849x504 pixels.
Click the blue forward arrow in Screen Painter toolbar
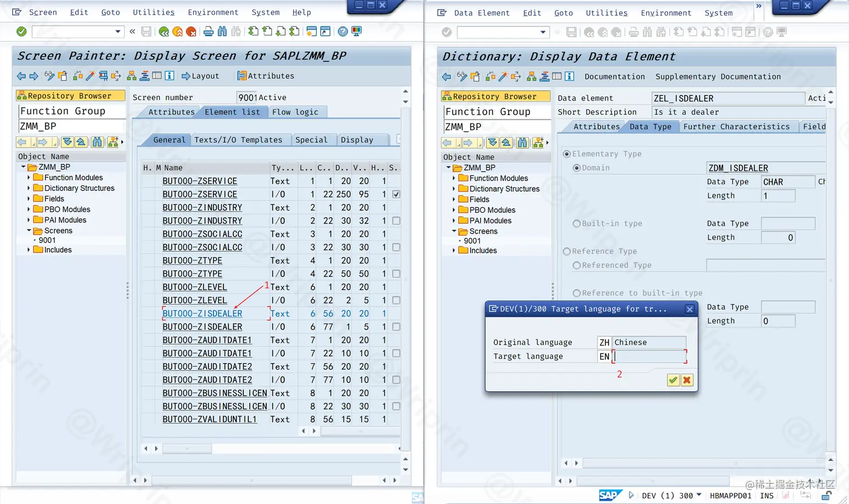click(x=34, y=76)
